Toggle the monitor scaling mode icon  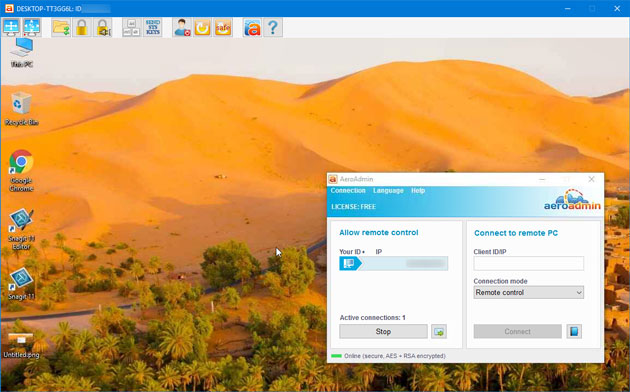click(x=32, y=27)
